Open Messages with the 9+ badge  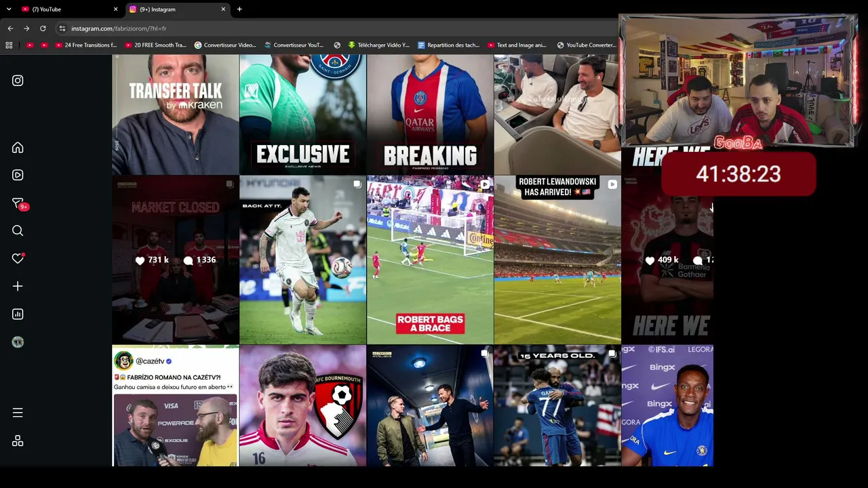tap(19, 204)
